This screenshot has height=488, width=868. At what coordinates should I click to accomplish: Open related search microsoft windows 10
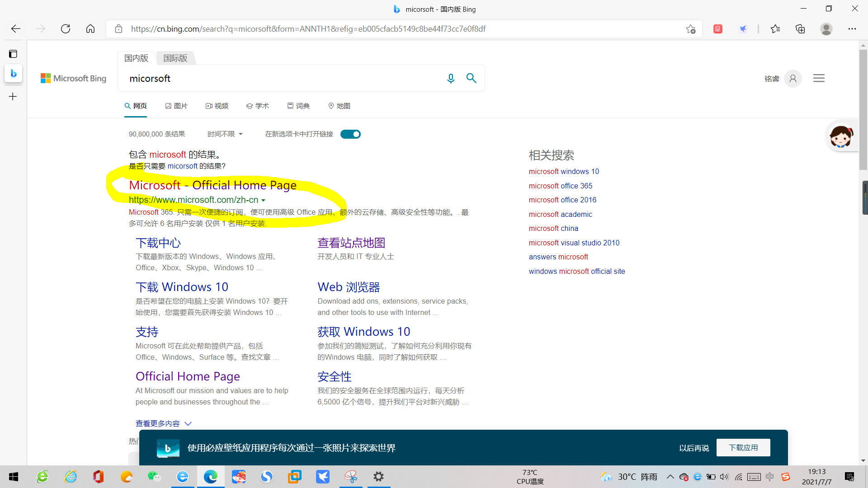pyautogui.click(x=564, y=171)
